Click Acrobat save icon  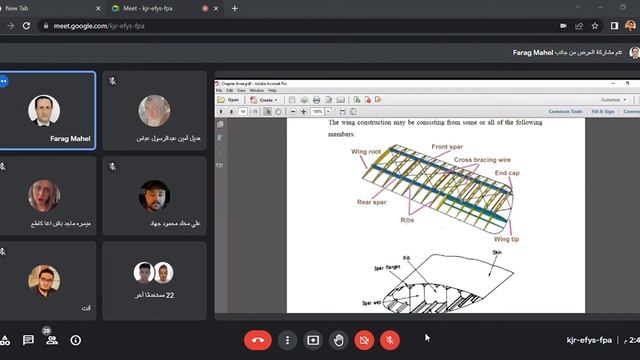coord(292,100)
